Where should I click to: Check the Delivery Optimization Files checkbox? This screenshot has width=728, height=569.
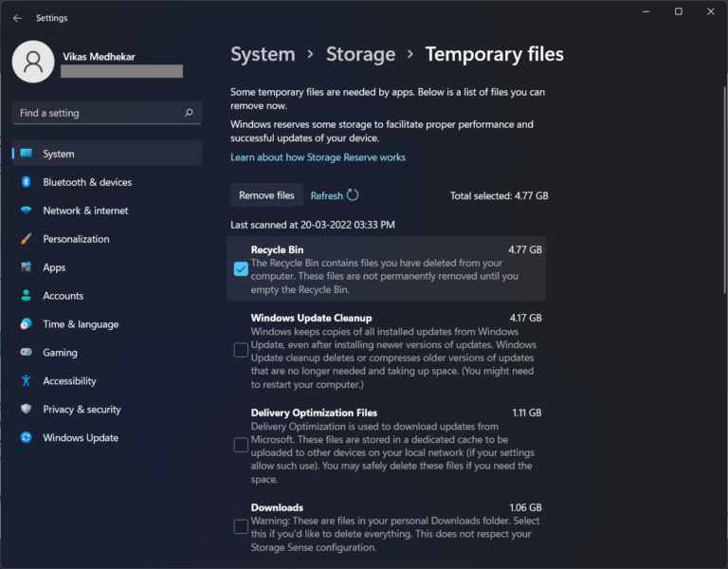241,445
